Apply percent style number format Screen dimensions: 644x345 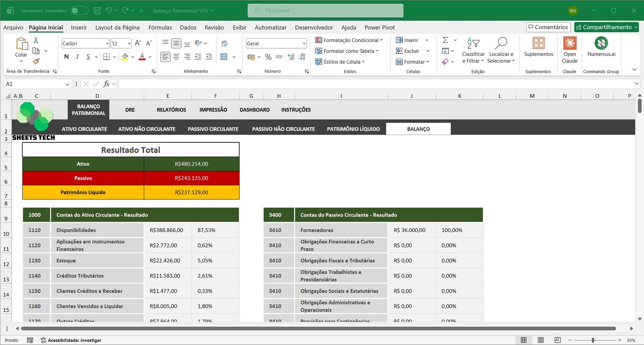click(x=268, y=57)
